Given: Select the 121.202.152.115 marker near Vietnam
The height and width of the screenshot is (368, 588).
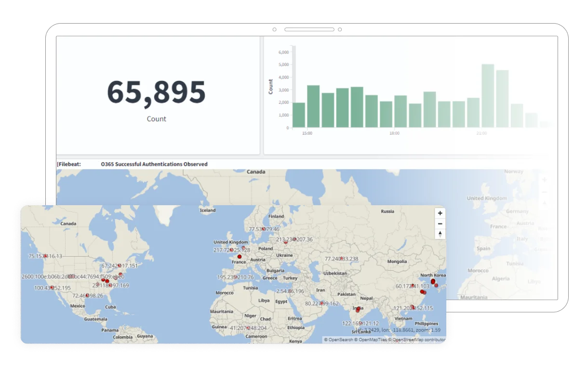Looking at the screenshot, I should pos(413,308).
